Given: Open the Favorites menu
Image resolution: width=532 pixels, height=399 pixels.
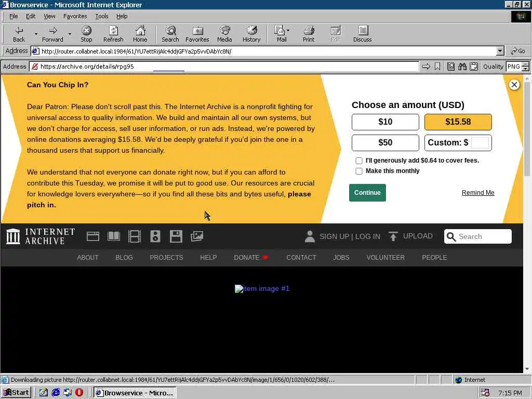Looking at the screenshot, I should 75,16.
